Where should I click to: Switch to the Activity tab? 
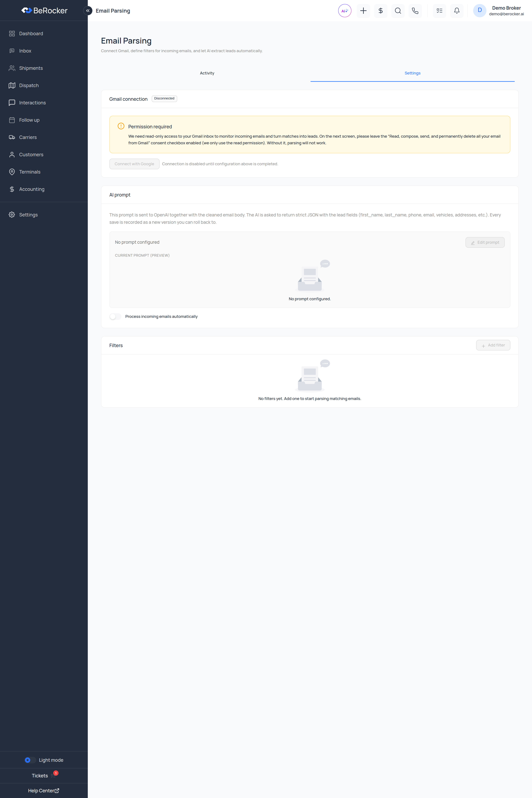[207, 73]
